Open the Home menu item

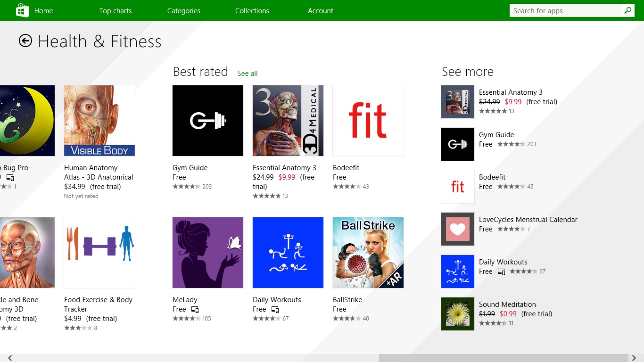[43, 10]
